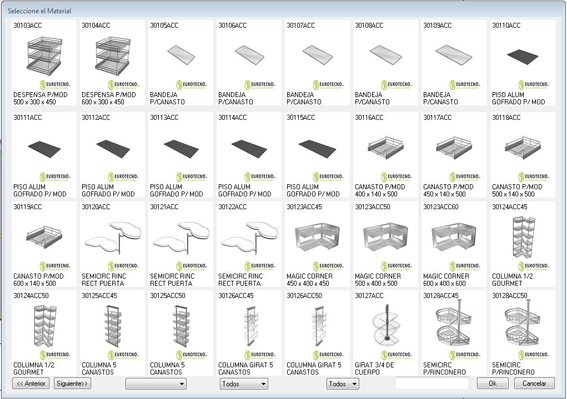Open the right Todos filter dropdown
The image size is (567, 399).
342,384
